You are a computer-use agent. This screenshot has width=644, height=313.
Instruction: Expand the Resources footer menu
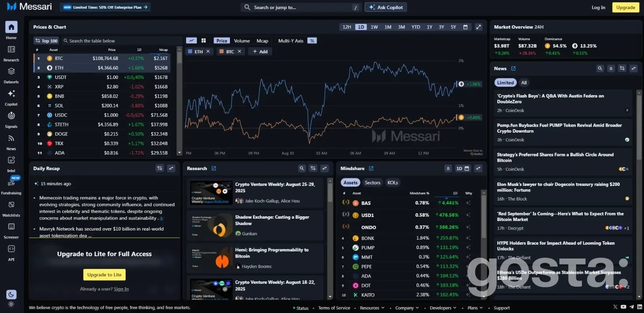tap(372, 308)
